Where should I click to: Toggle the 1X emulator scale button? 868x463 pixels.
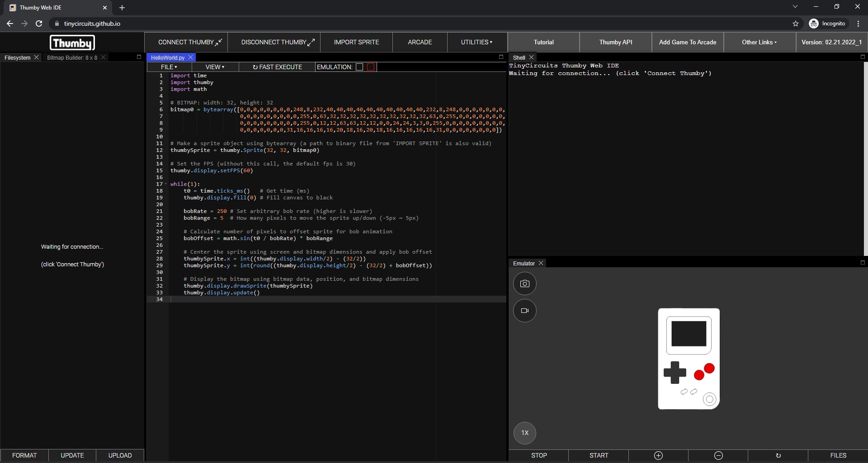524,433
